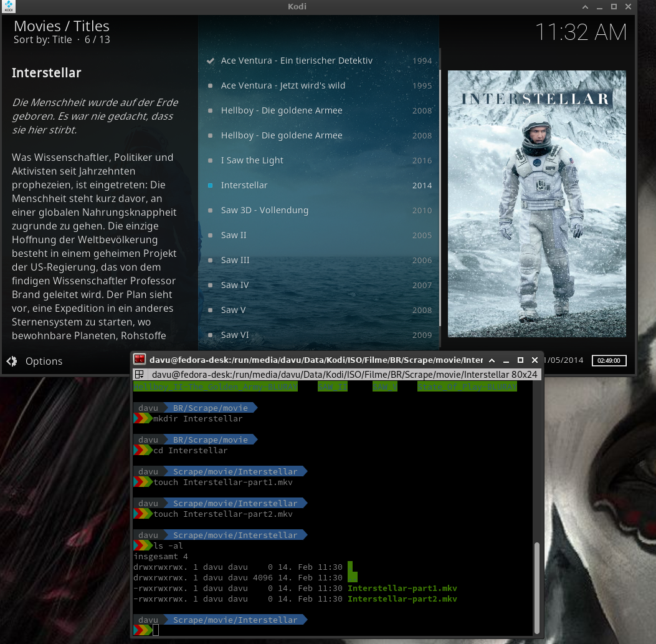This screenshot has height=644, width=656.
Task: Click Interstellar-part2.mkv in ls output
Action: 402,598
